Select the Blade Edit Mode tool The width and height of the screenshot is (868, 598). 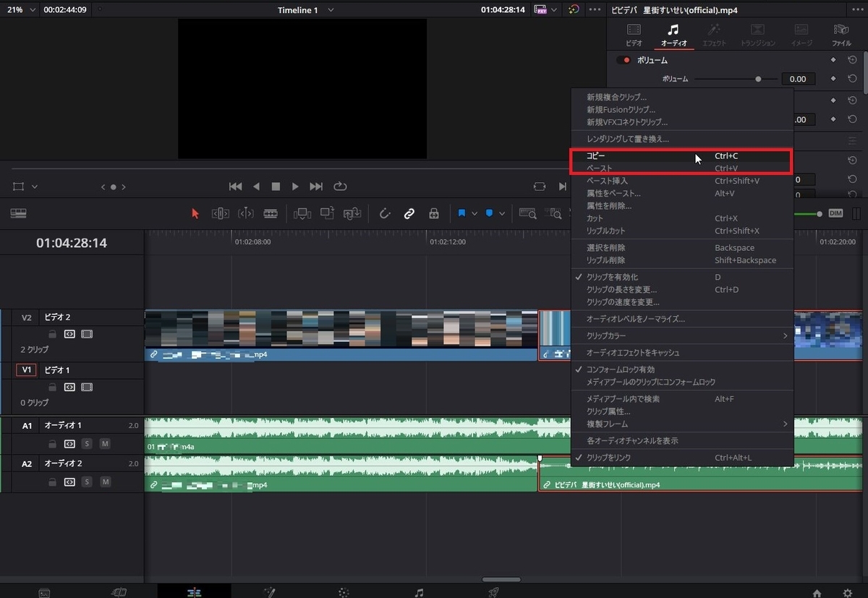(271, 213)
